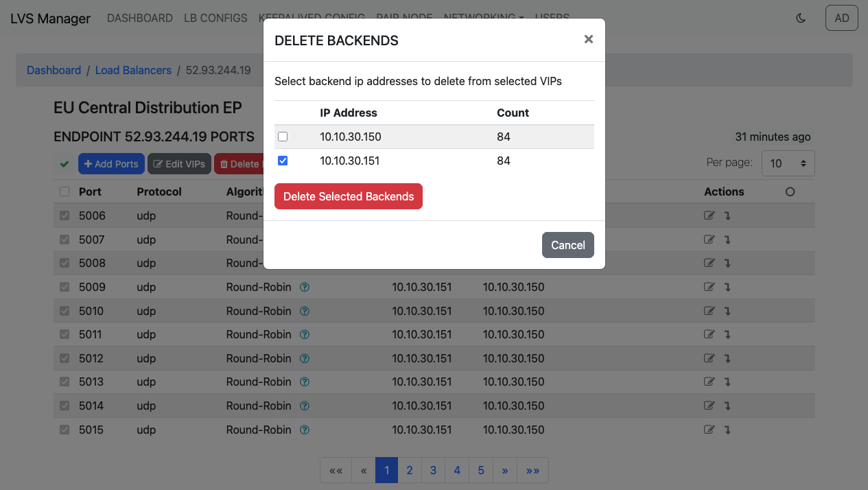This screenshot has width=868, height=490.
Task: Toggle checkbox for port 5007
Action: (64, 240)
